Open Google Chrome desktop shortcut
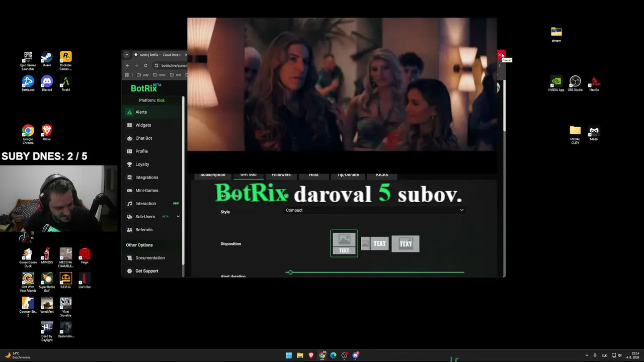Image resolution: width=644 pixels, height=362 pixels. click(x=28, y=135)
